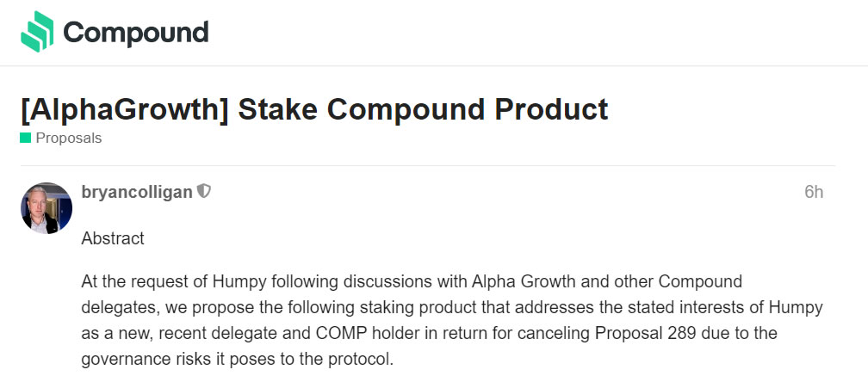Open the [AlphaGrowth] Stake Compound Product topic title
Screen dimensions: 868x382
tap(314, 109)
